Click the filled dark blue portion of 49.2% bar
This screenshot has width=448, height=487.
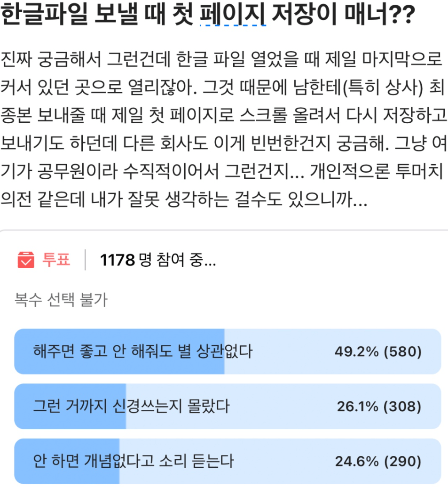(119, 351)
